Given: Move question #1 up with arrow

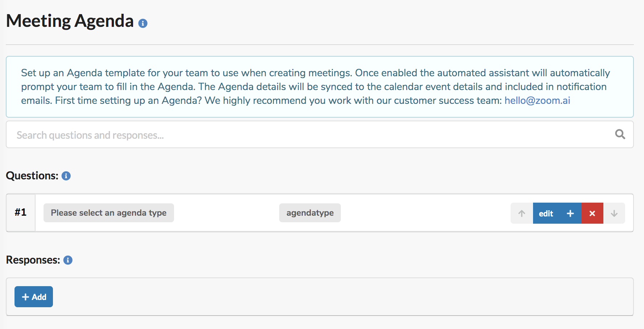Looking at the screenshot, I should (x=522, y=213).
